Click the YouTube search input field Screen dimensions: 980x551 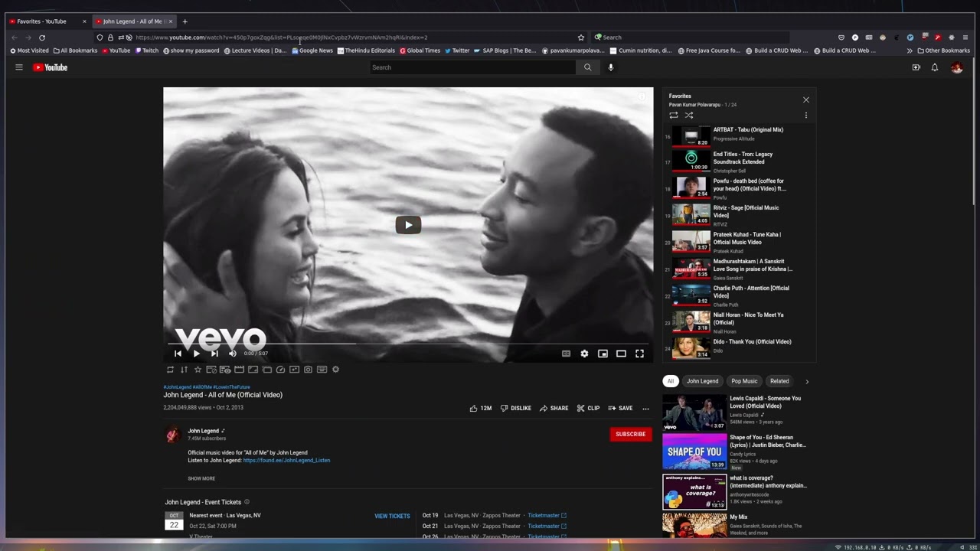pyautogui.click(x=472, y=67)
